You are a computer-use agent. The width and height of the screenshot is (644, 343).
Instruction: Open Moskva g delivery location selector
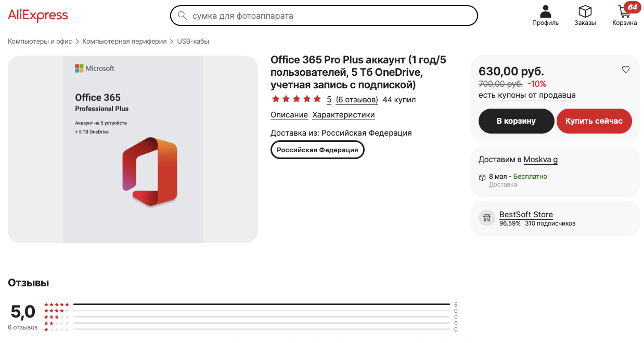540,160
